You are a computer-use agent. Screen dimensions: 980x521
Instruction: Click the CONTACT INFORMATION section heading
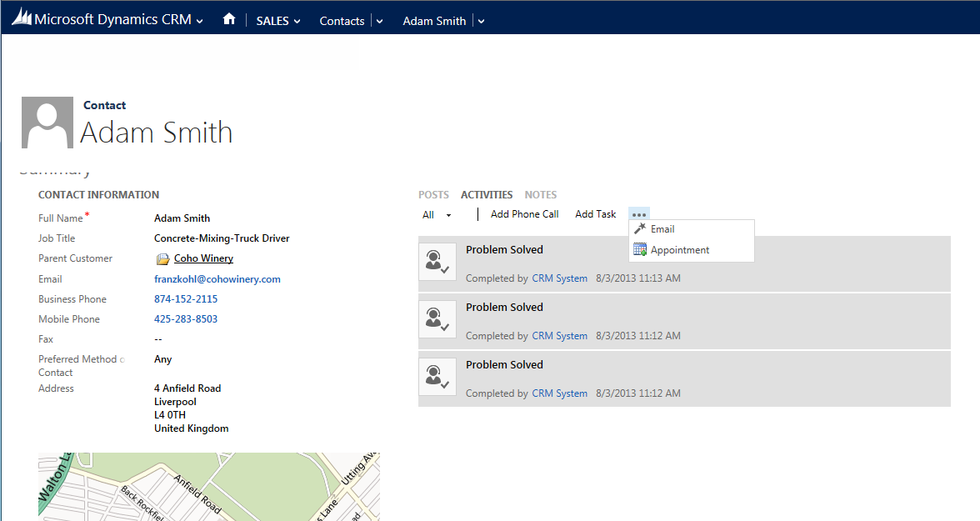(98, 195)
